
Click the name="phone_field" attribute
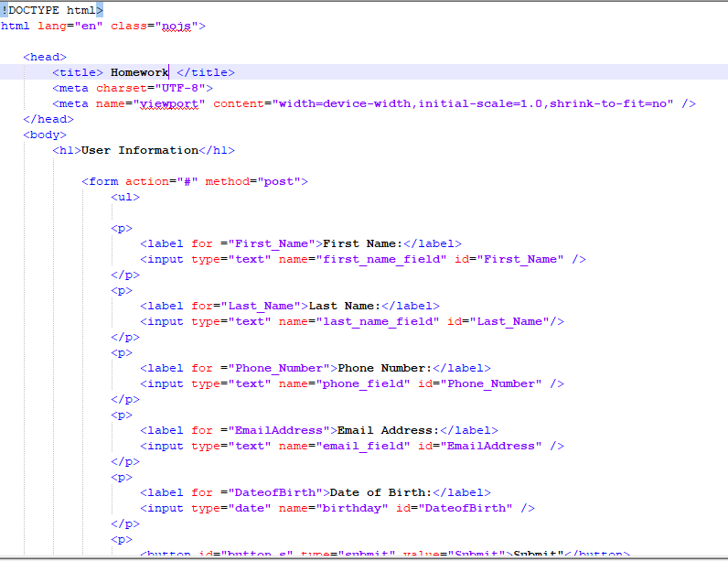345,383
